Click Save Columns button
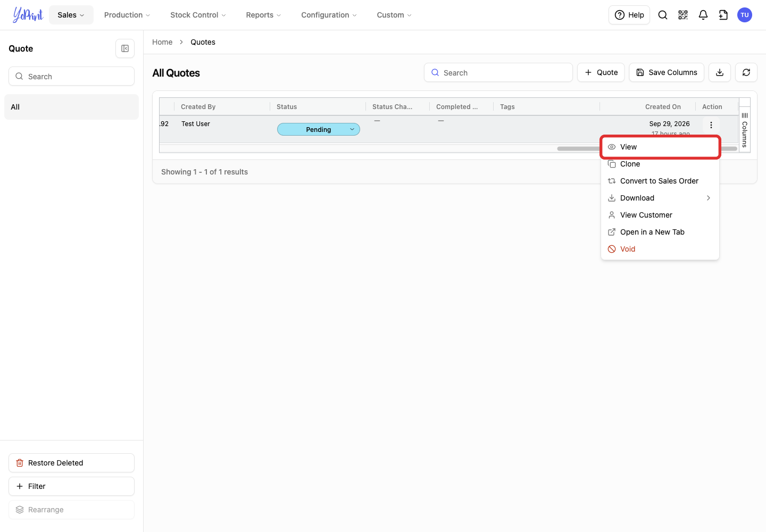Viewport: 766px width, 532px height. pyautogui.click(x=667, y=72)
